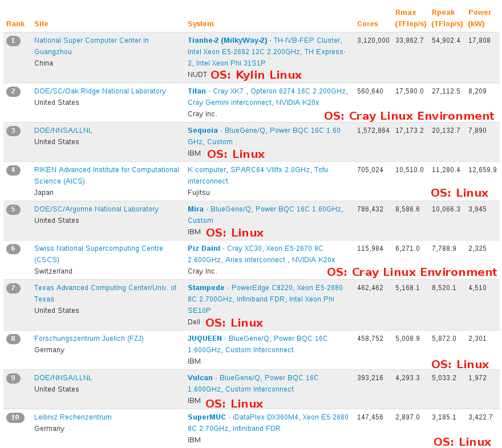Viewport: 502px width, 448px height.
Task: Click the power value 17,808
Action: click(x=479, y=40)
